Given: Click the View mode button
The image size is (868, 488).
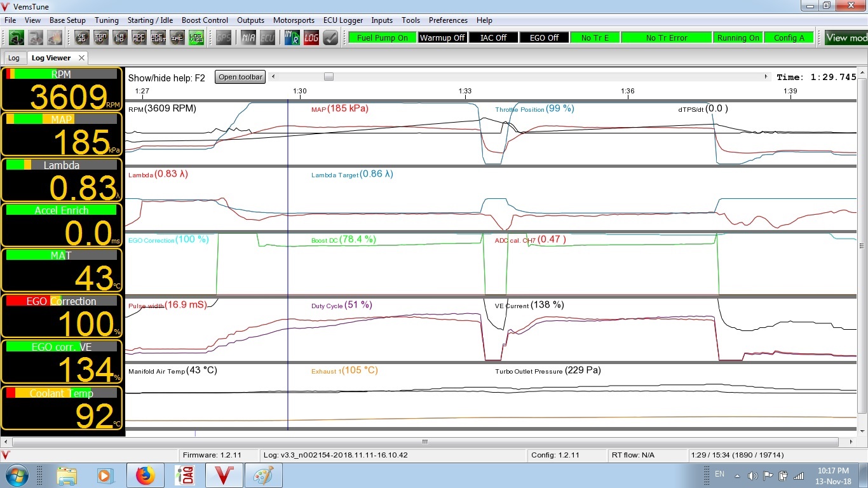Looking at the screenshot, I should [x=845, y=37].
